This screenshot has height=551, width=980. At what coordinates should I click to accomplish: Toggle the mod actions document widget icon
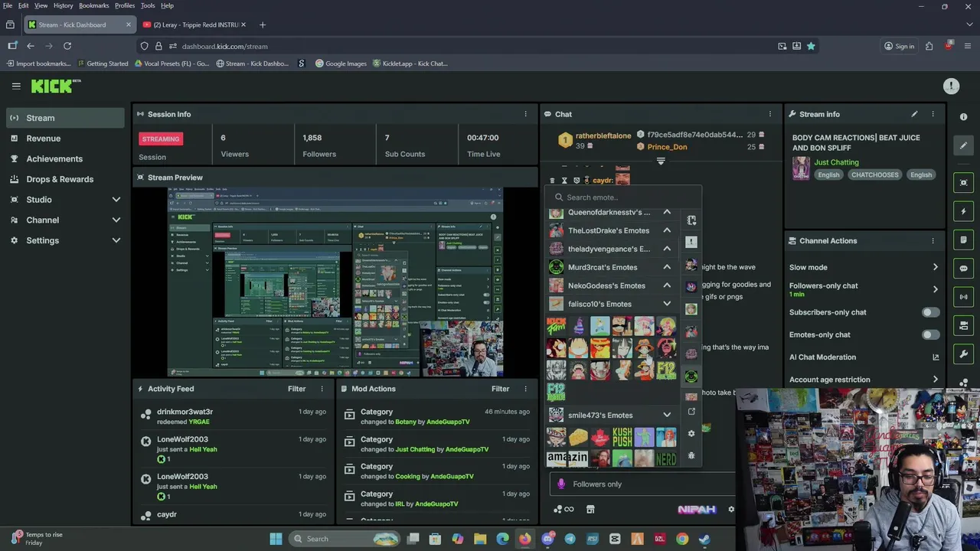tap(964, 240)
